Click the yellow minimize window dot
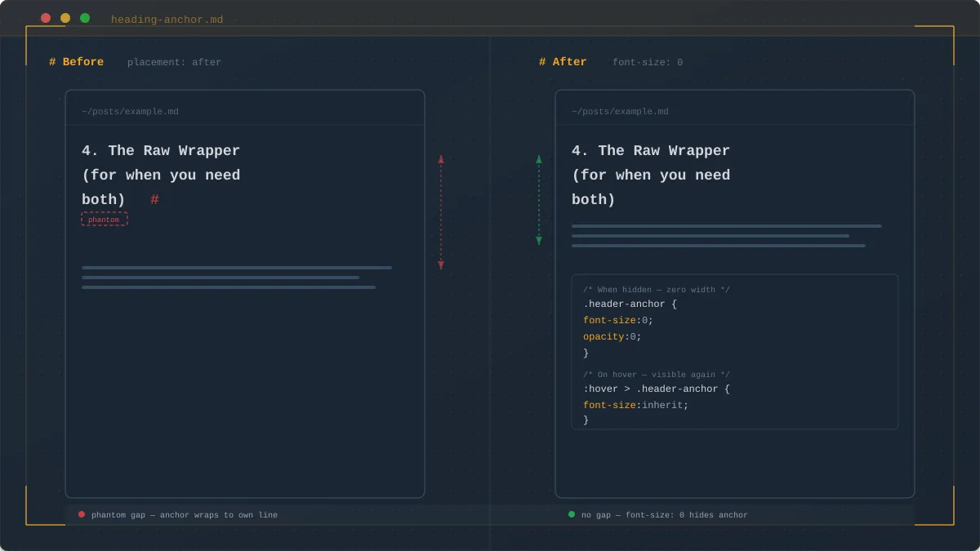Image resolution: width=980 pixels, height=551 pixels. coord(65,18)
